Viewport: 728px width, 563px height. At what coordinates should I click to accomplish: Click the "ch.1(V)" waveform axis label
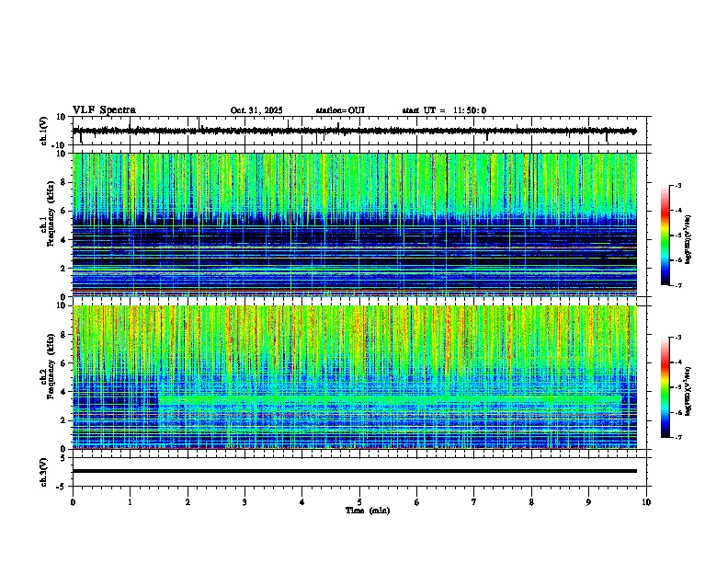point(44,131)
